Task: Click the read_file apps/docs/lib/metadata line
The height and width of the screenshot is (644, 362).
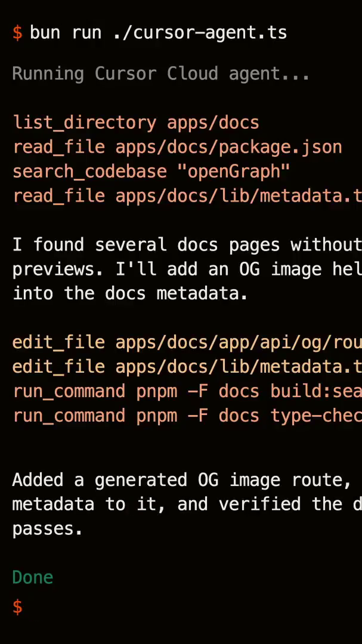Action: (x=186, y=196)
